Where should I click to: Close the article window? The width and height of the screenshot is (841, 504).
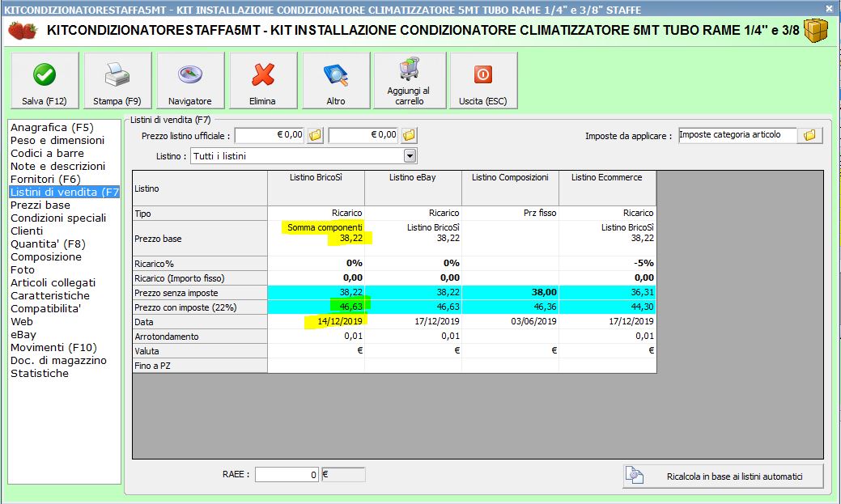829,8
